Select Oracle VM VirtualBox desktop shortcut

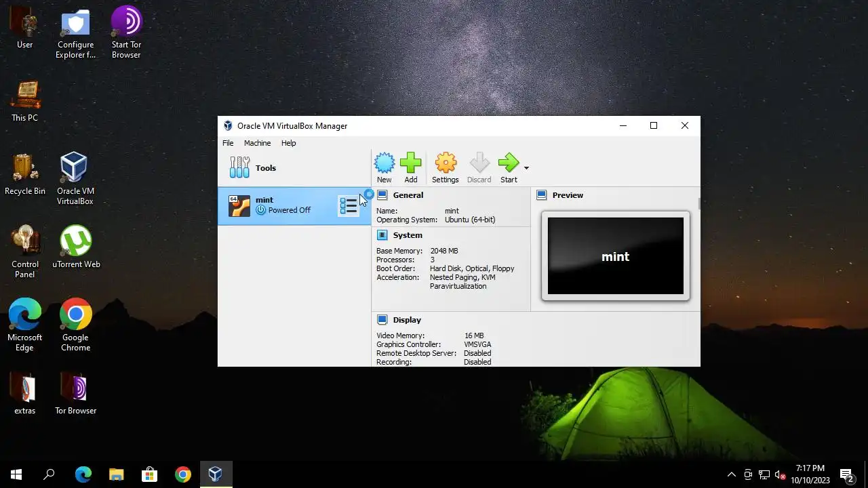pos(75,179)
